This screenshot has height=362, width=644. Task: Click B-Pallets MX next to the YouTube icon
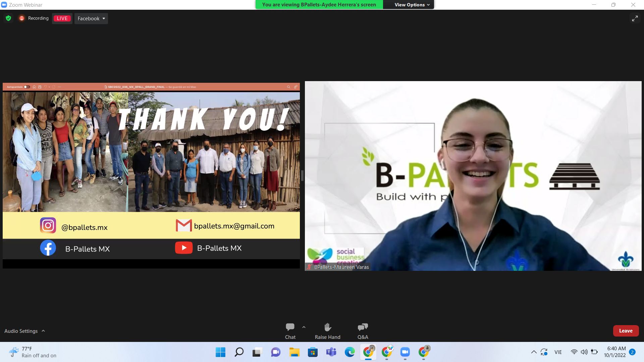click(219, 248)
